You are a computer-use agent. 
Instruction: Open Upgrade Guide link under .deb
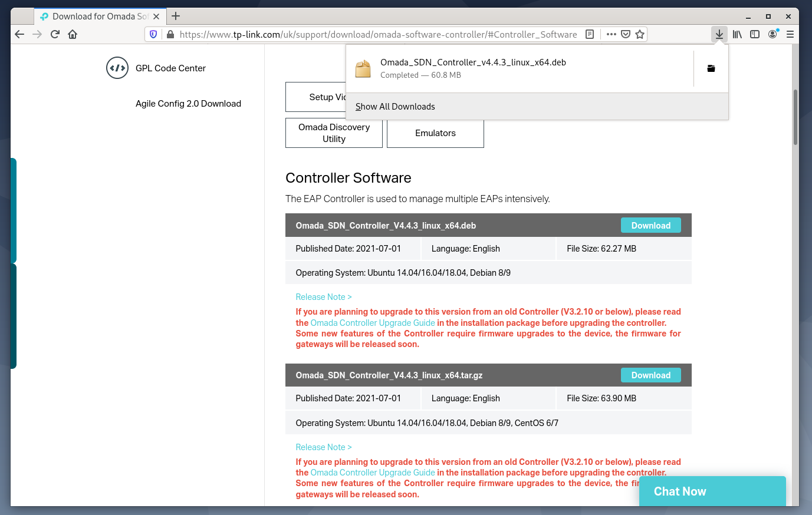pyautogui.click(x=373, y=323)
